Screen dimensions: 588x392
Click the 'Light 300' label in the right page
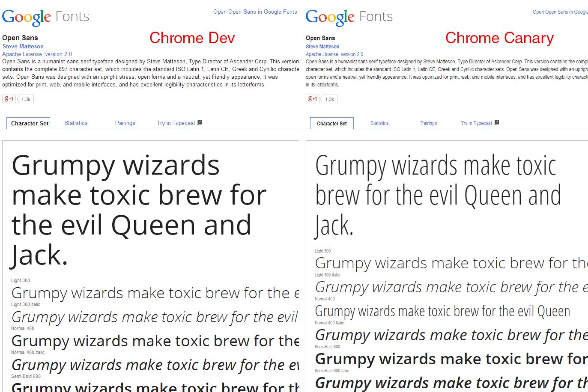coord(323,251)
